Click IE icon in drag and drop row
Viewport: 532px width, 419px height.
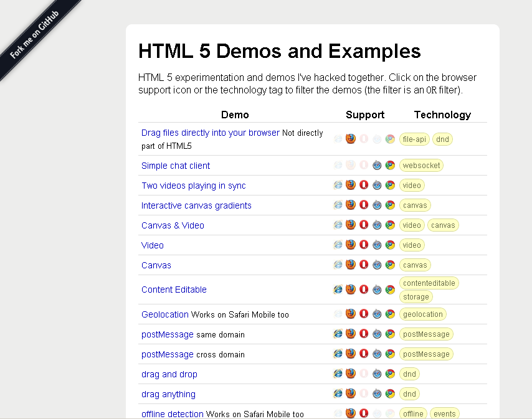pyautogui.click(x=338, y=374)
